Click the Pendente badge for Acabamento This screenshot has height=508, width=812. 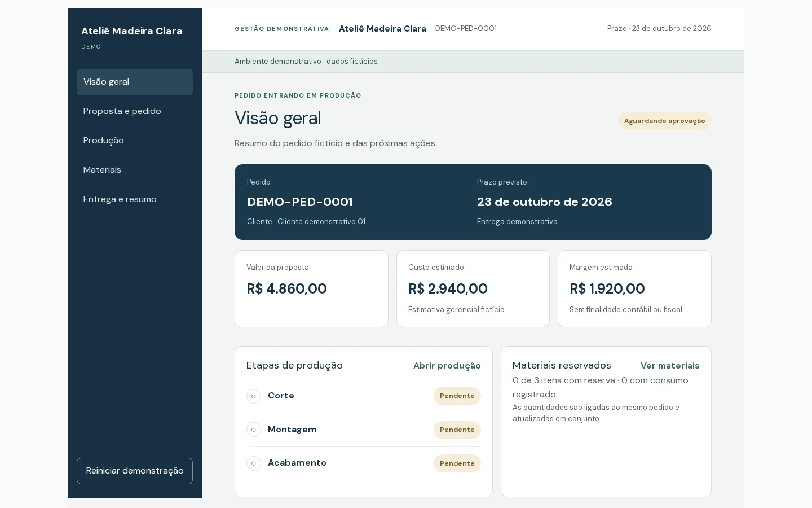[457, 463]
